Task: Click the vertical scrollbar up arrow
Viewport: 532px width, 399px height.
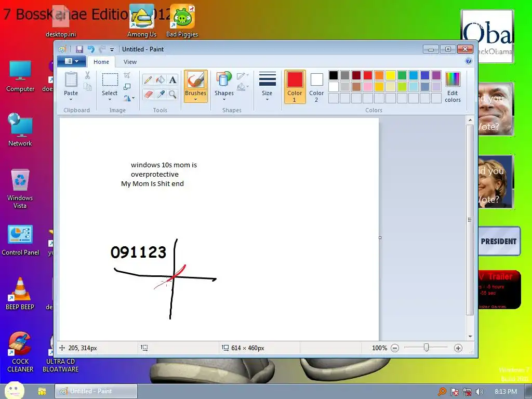Action: pos(470,120)
